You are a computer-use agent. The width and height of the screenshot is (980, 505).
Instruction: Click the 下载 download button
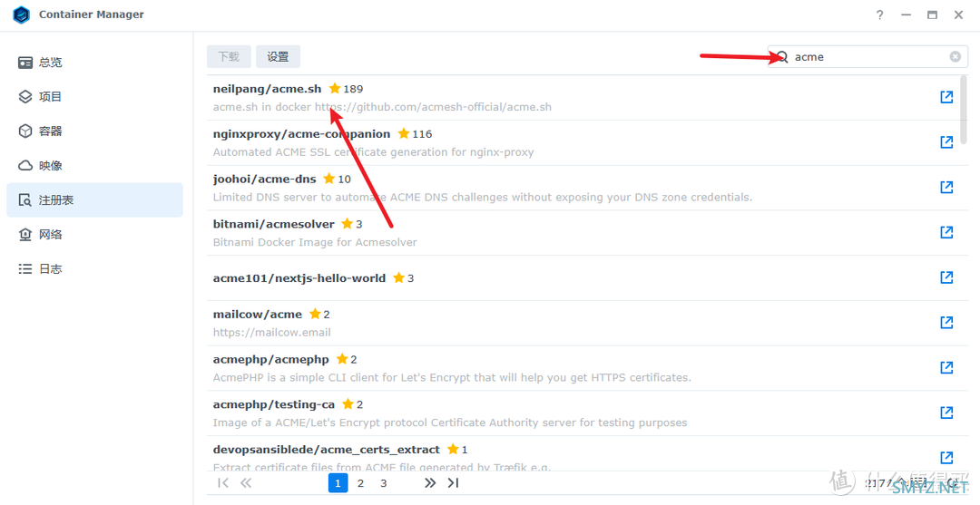point(229,56)
